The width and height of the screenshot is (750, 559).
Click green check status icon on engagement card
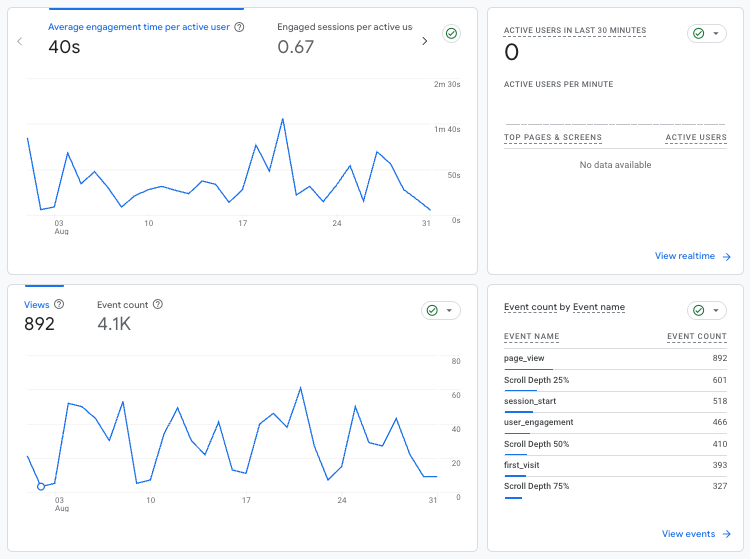pyautogui.click(x=451, y=34)
